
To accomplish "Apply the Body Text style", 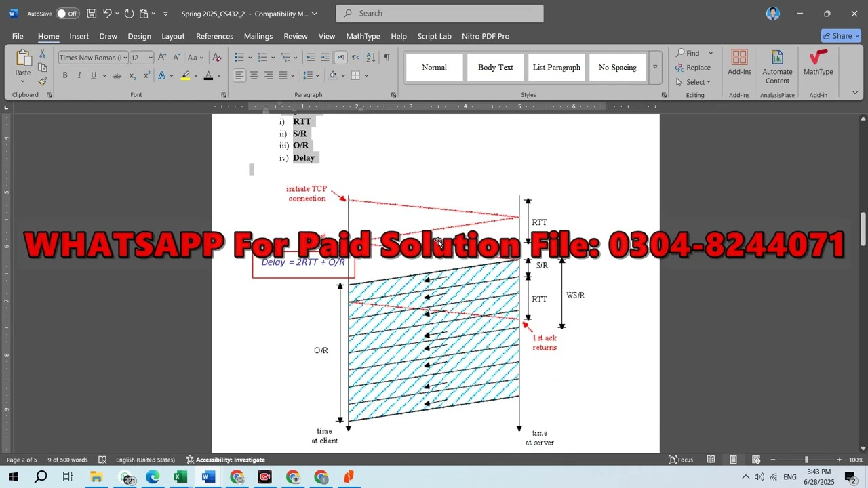I will (x=496, y=67).
